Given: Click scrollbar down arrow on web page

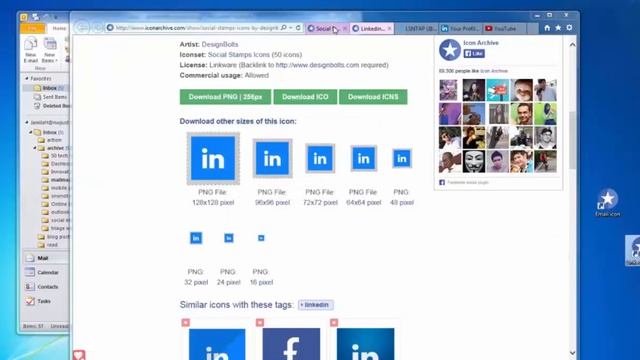Looking at the screenshot, I should pos(573,353).
